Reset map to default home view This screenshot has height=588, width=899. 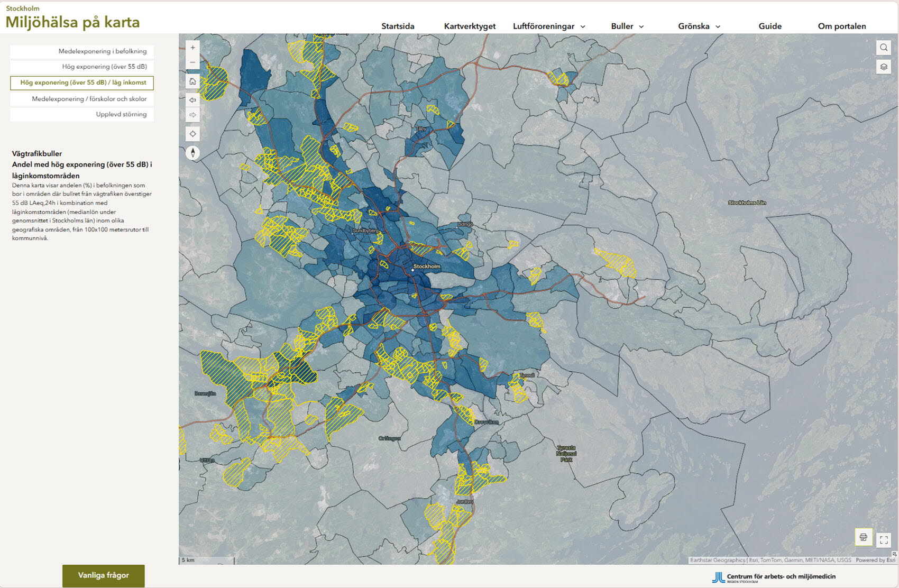pos(192,81)
